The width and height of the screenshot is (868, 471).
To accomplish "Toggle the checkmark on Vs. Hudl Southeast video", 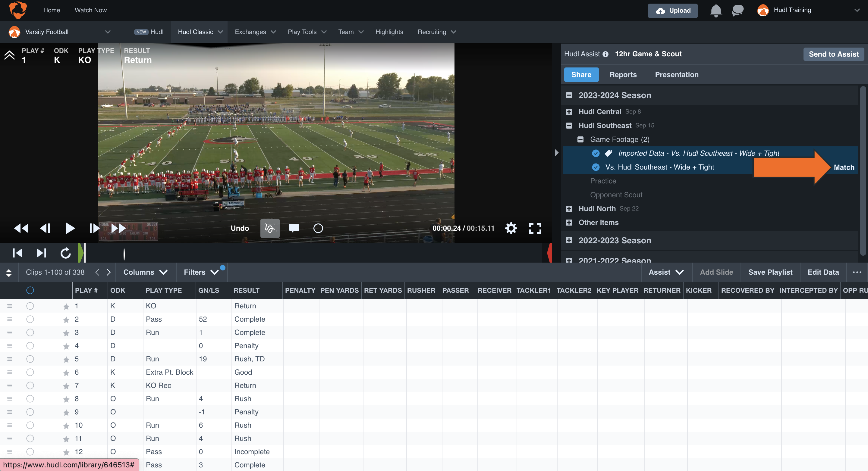I will [x=596, y=167].
